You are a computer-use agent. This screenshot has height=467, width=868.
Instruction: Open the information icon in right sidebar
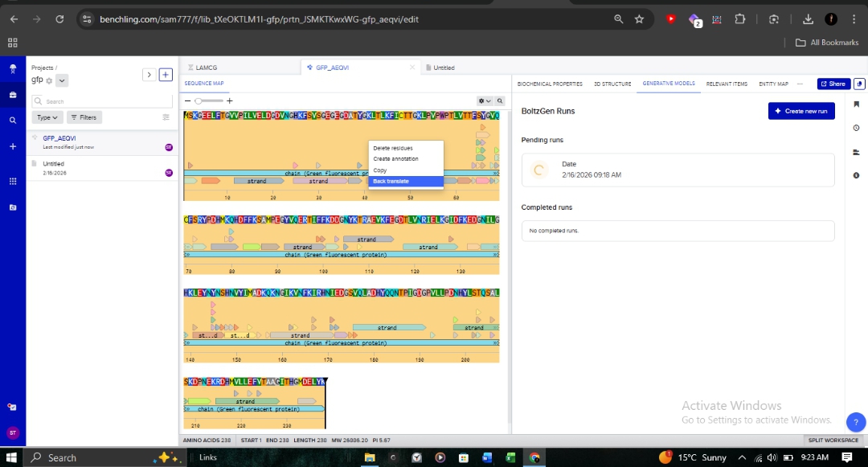click(856, 175)
